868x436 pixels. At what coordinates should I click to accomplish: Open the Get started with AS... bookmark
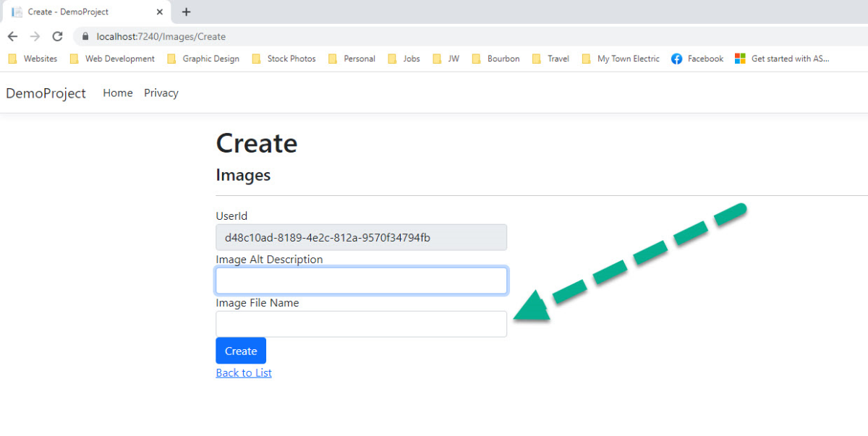pos(783,59)
